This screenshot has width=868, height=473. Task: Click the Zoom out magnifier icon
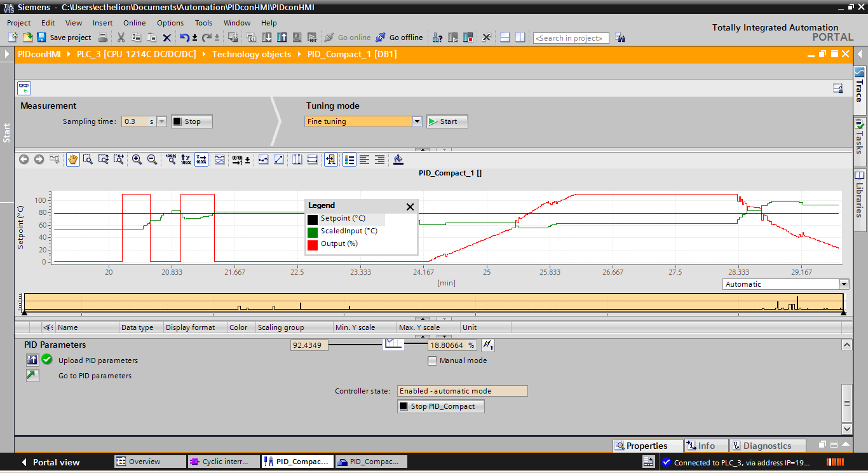[x=152, y=160]
